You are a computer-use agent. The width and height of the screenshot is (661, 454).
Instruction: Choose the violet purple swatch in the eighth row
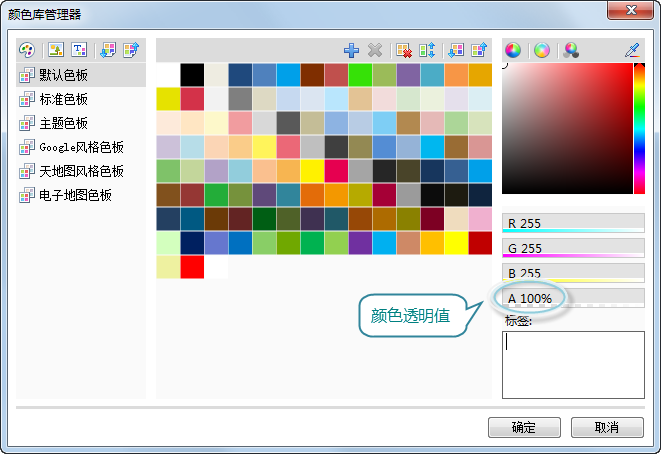[360, 243]
